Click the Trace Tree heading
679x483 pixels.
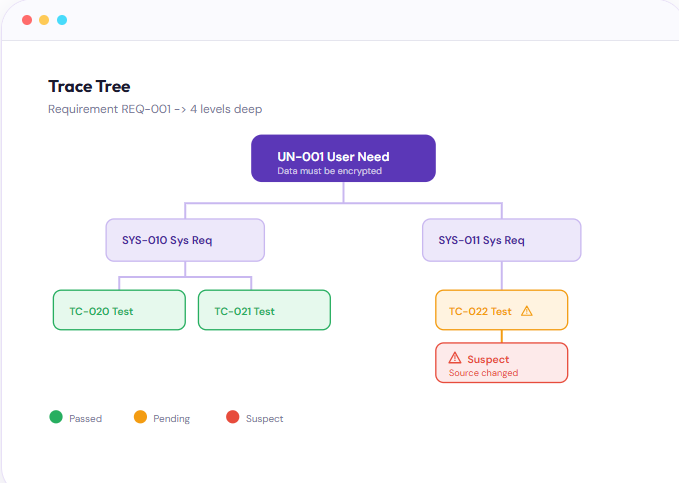[x=89, y=86]
